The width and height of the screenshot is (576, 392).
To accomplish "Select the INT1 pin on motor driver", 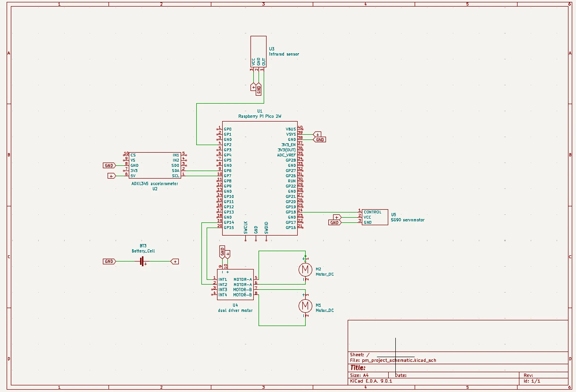I will [x=223, y=279].
